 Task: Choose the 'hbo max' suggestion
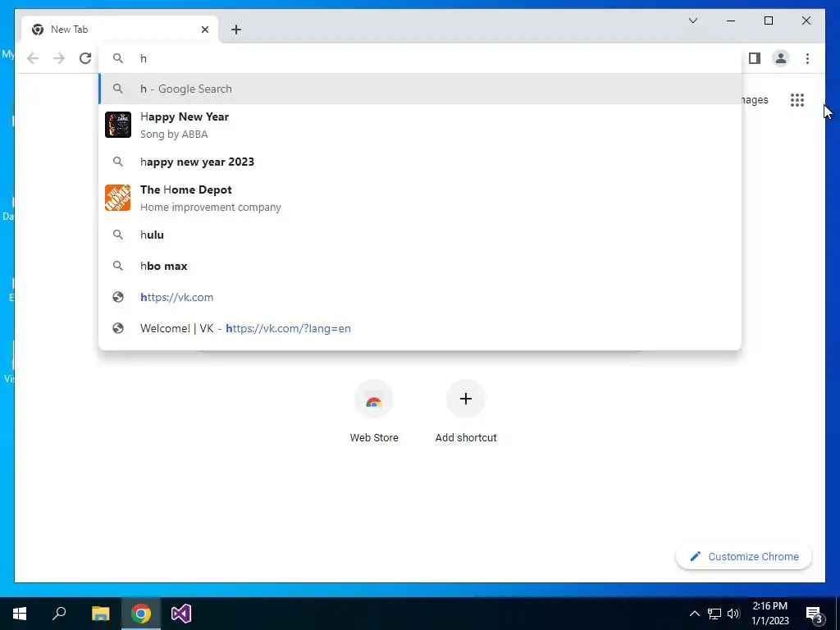click(420, 266)
